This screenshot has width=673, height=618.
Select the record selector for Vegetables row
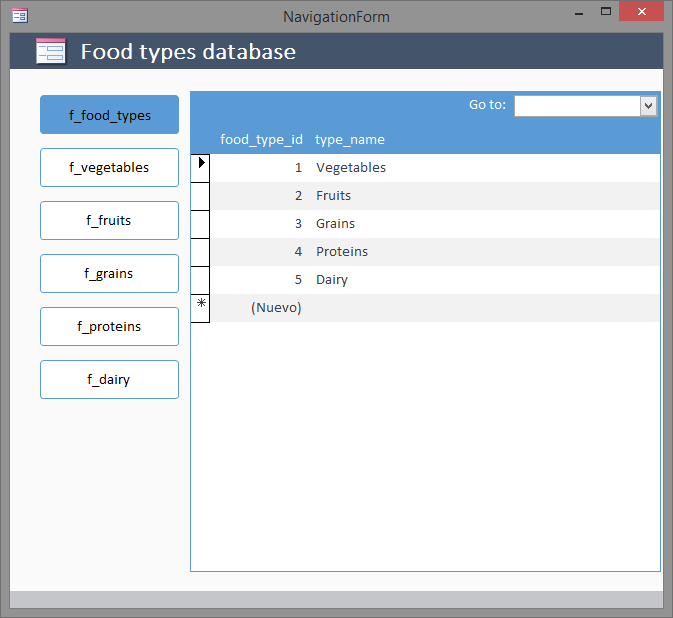click(200, 168)
